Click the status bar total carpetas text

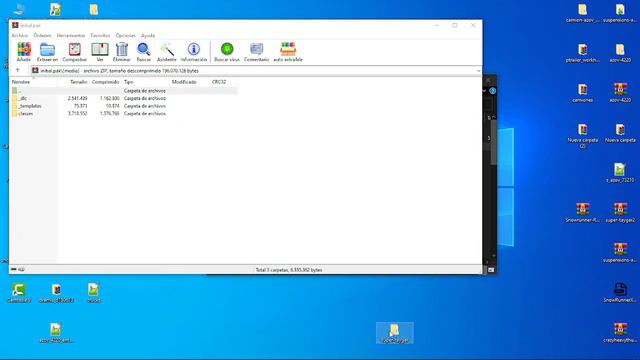click(289, 270)
